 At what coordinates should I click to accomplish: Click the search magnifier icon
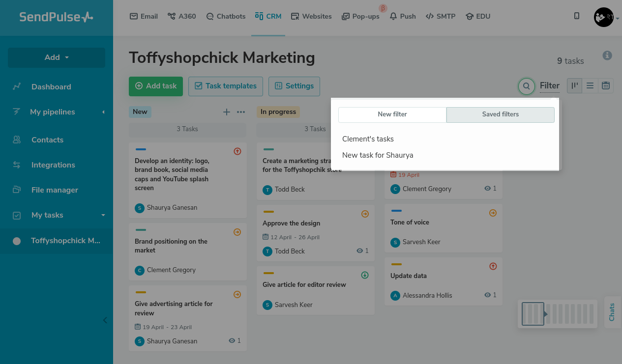[x=526, y=86]
